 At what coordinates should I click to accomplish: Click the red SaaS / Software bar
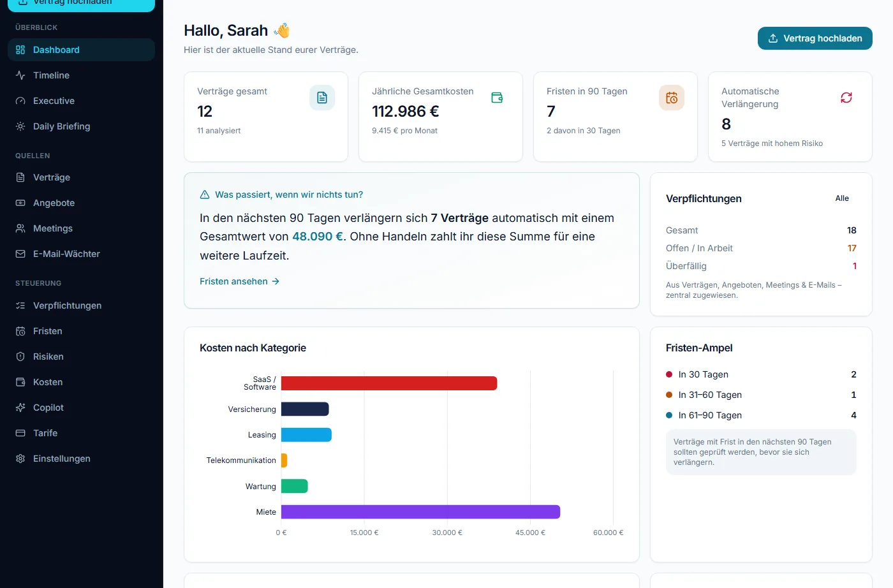point(389,383)
